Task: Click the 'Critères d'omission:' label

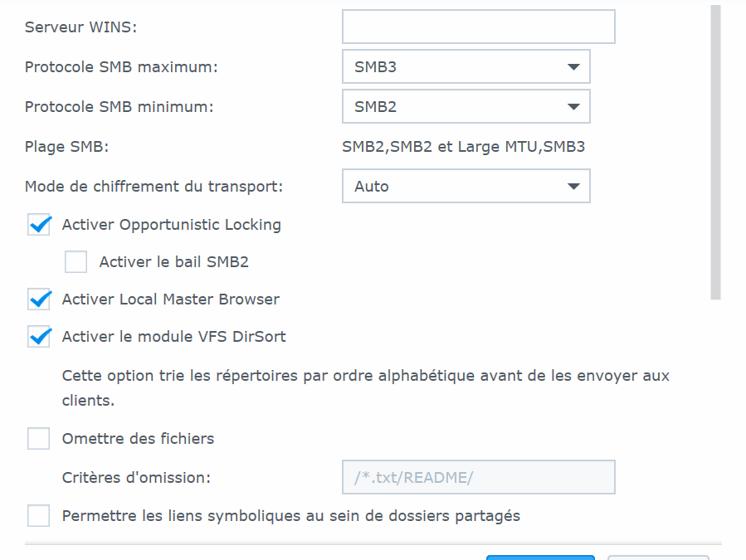Action: (x=137, y=478)
